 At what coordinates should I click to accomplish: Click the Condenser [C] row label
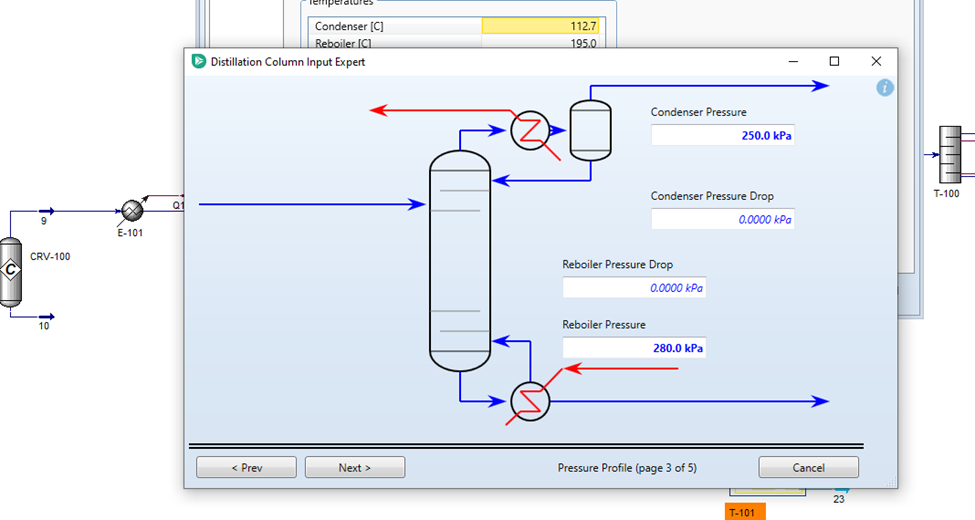click(349, 26)
